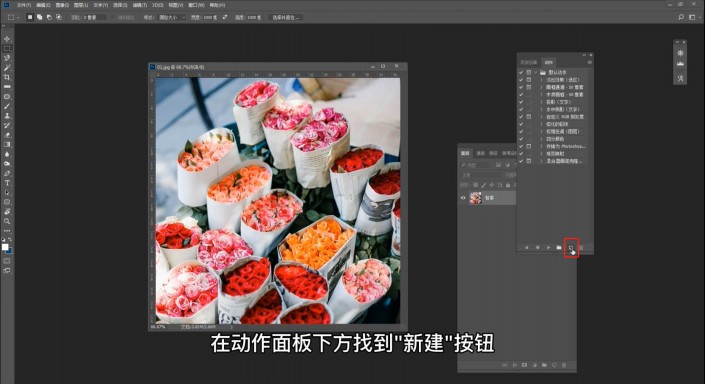Screen dimensions: 705x384
Task: Select the Crop tool
Action: tap(7, 77)
